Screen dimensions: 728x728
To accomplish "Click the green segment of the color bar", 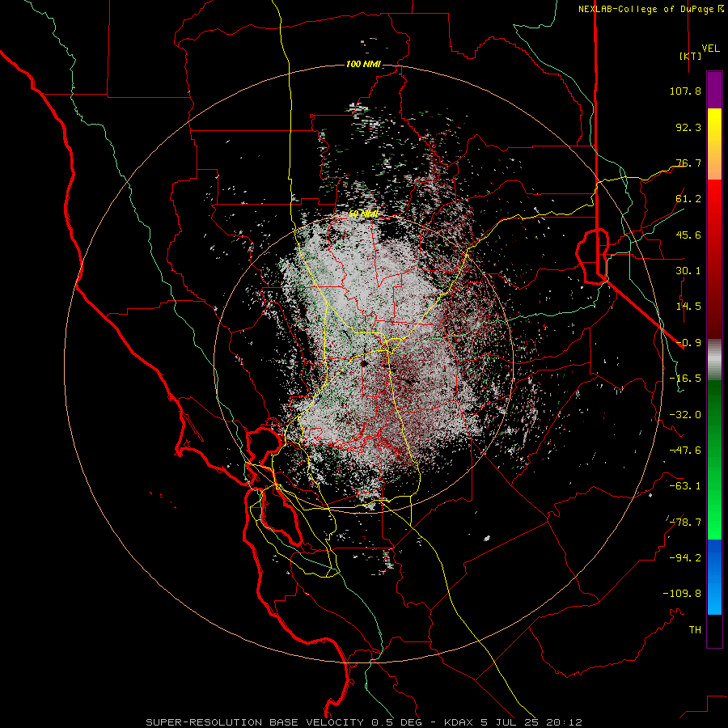I will [x=714, y=459].
